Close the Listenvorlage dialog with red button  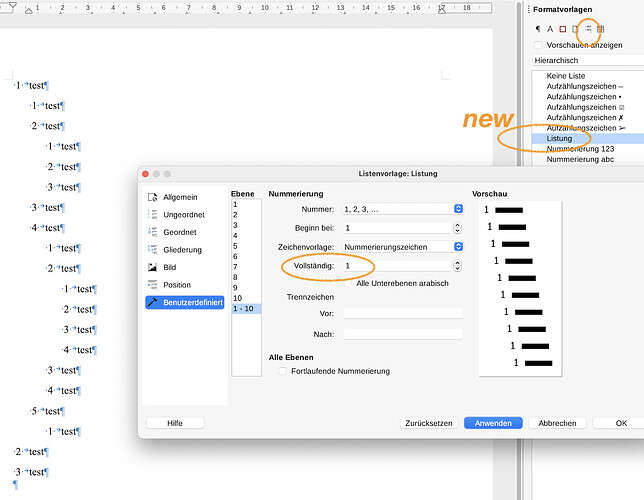(x=145, y=174)
